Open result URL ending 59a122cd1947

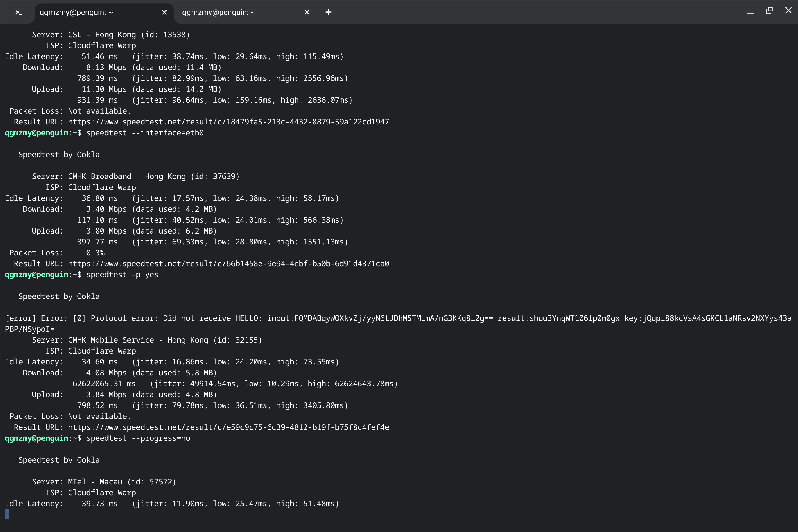228,122
